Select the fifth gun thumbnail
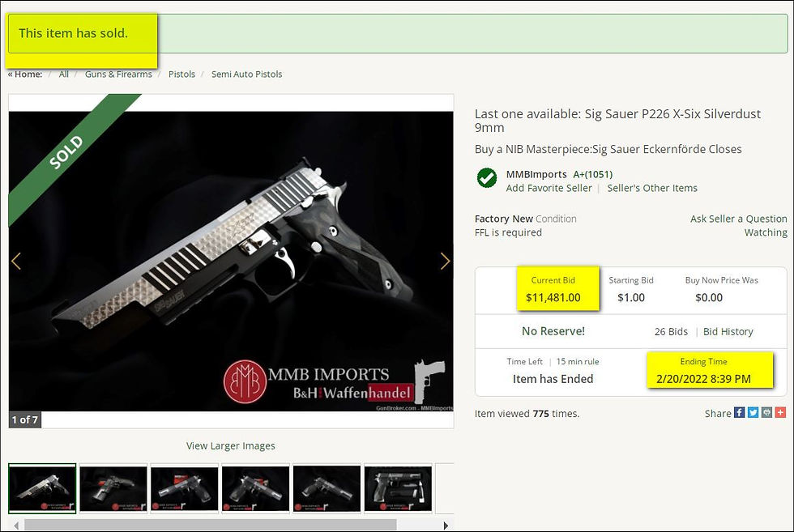 pos(327,488)
